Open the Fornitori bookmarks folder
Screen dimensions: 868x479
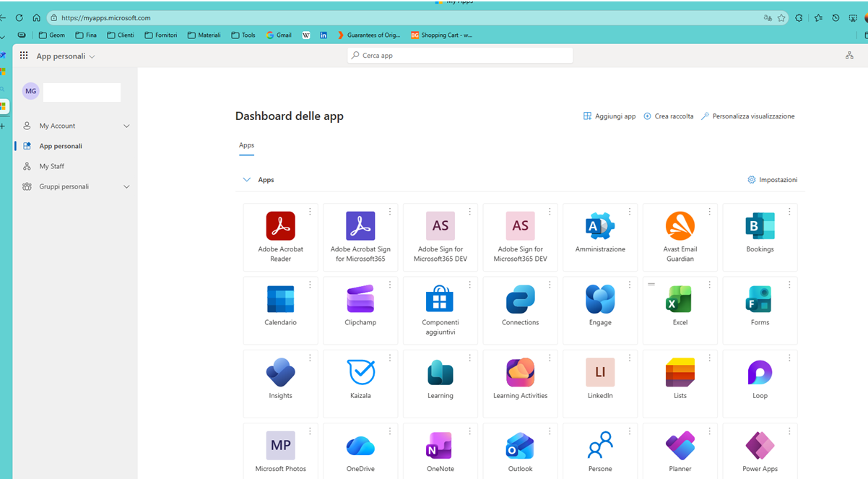tap(160, 35)
